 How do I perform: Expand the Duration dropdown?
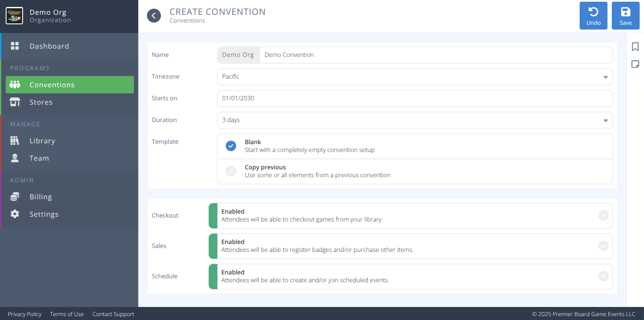(x=605, y=120)
